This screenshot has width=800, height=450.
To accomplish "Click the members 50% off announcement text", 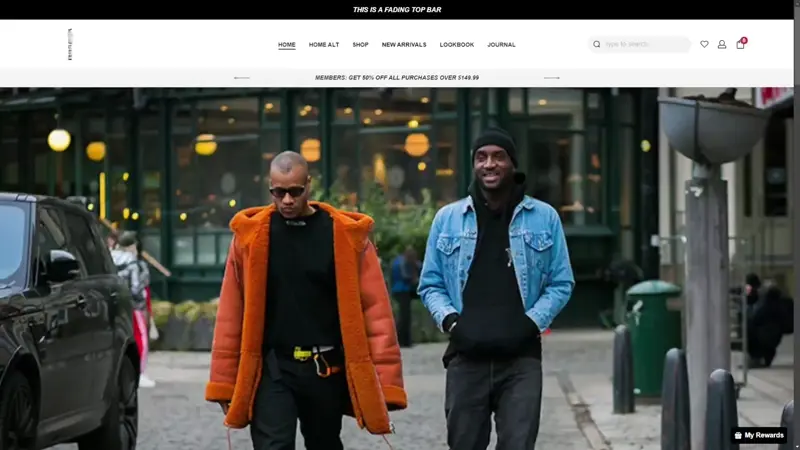I will pos(397,77).
